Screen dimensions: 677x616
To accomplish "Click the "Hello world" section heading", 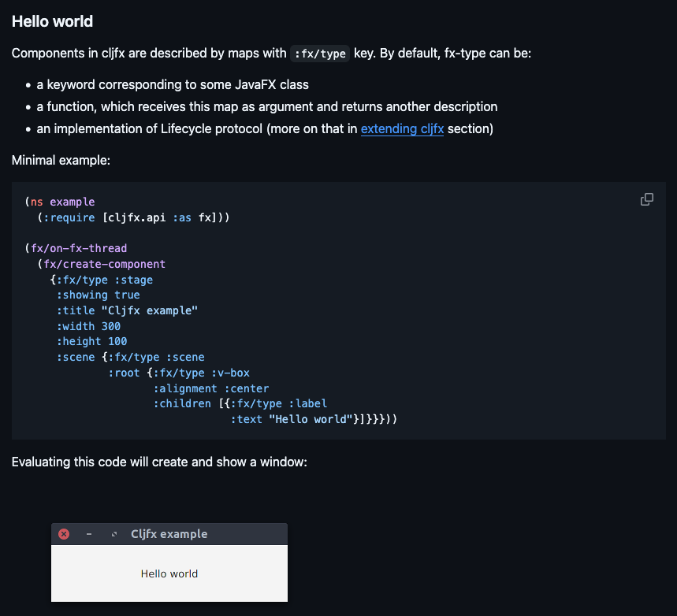I will pyautogui.click(x=52, y=21).
